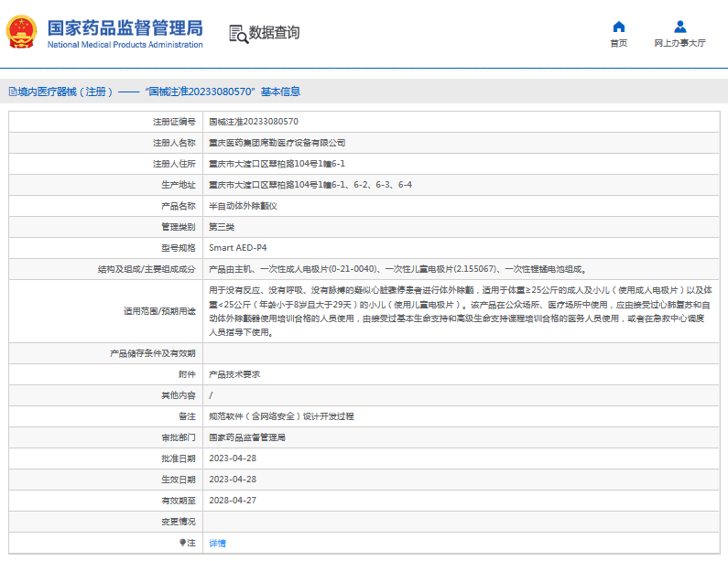Click the 其他内容 slash value
Screen dimensions: 728x561
(211, 395)
